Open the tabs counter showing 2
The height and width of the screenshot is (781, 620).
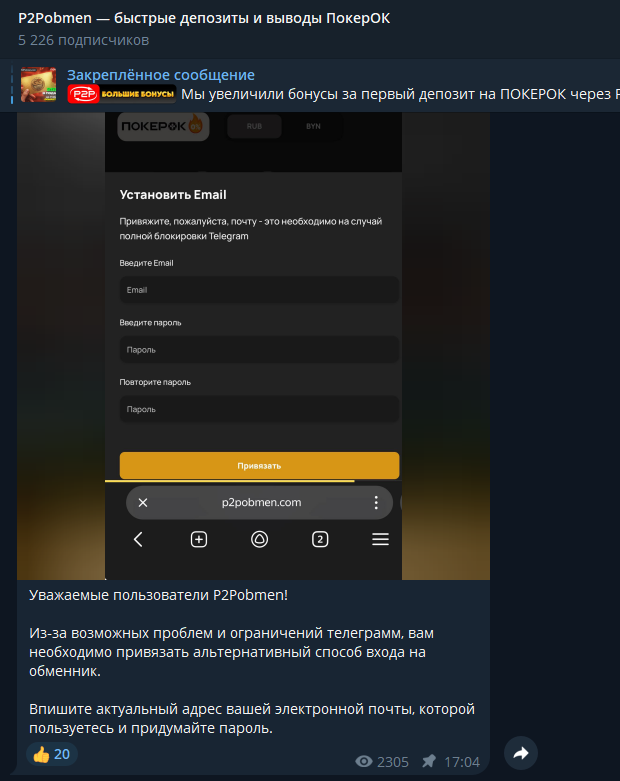click(320, 539)
